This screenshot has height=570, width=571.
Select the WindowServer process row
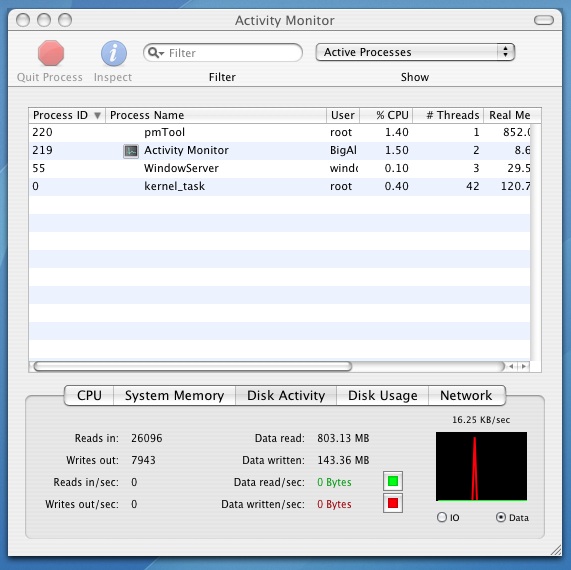(x=279, y=168)
